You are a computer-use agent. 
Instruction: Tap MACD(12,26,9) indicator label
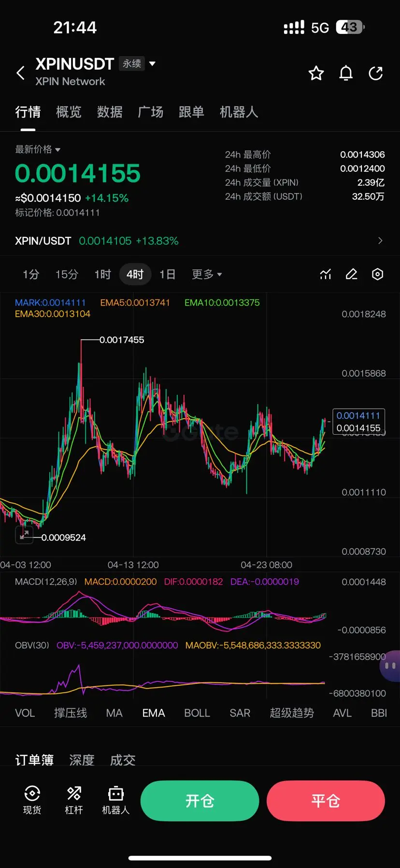(46, 582)
